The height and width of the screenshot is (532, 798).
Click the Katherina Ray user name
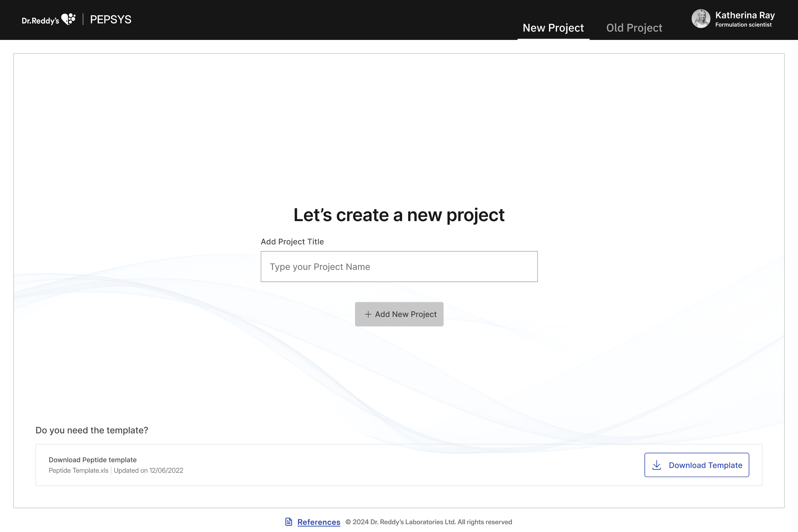click(745, 15)
